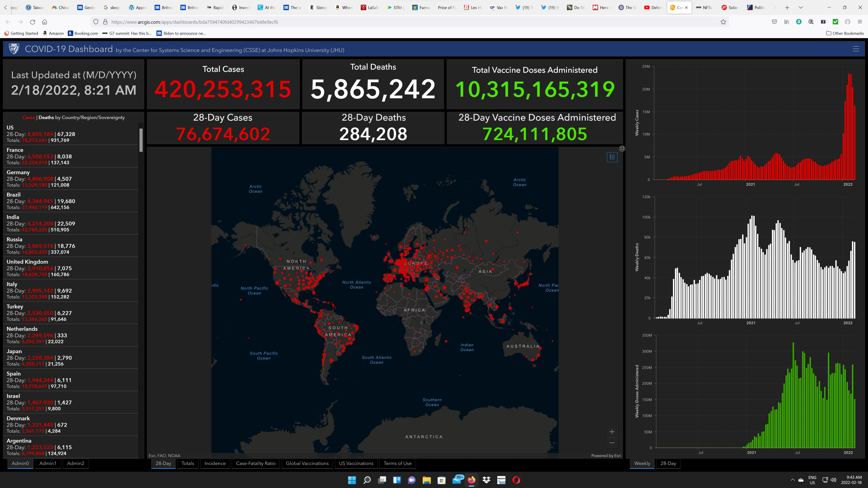Screen dimensions: 868x488
Task: Open Dropbox from the taskbar
Action: click(x=486, y=480)
